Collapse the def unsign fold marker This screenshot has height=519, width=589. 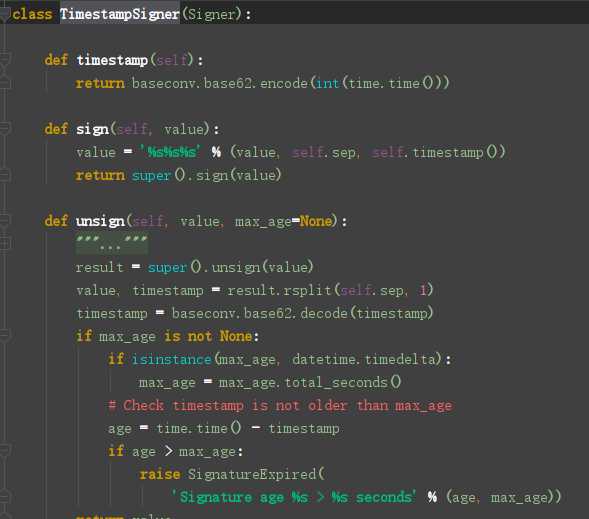pos(5,221)
